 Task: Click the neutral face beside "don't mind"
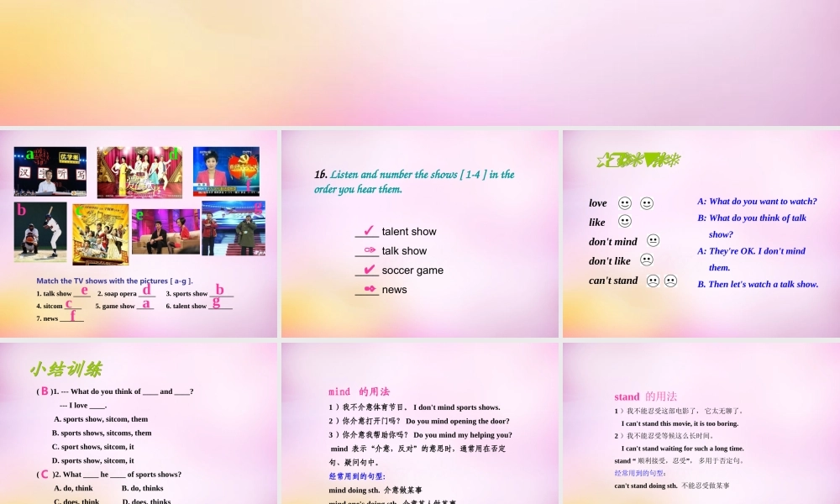tap(654, 240)
